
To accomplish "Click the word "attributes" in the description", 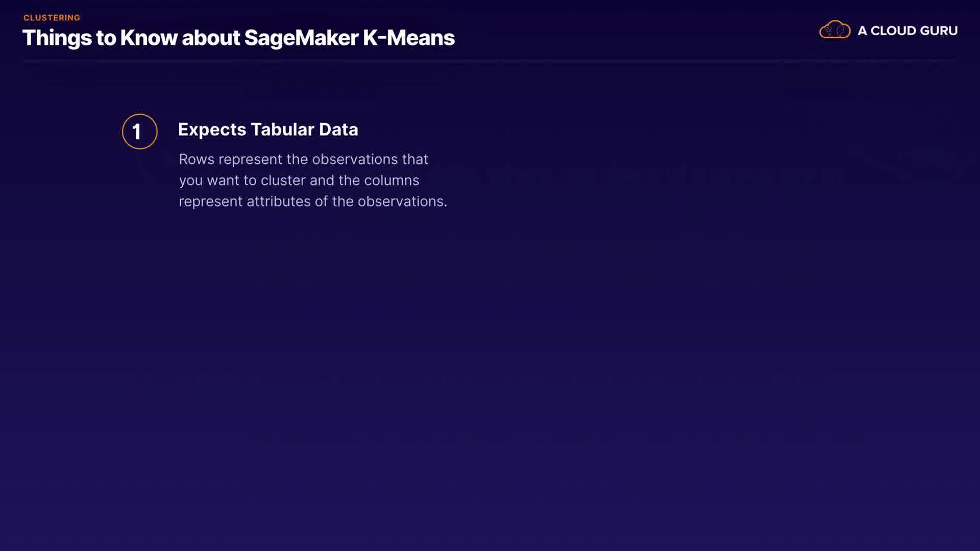I will tap(279, 202).
